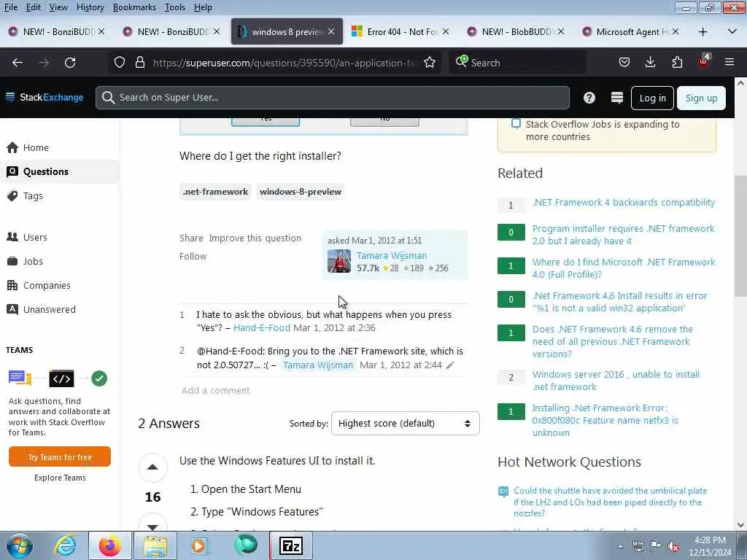747x560 pixels.
Task: Click Explore Teams link
Action: tap(60, 478)
